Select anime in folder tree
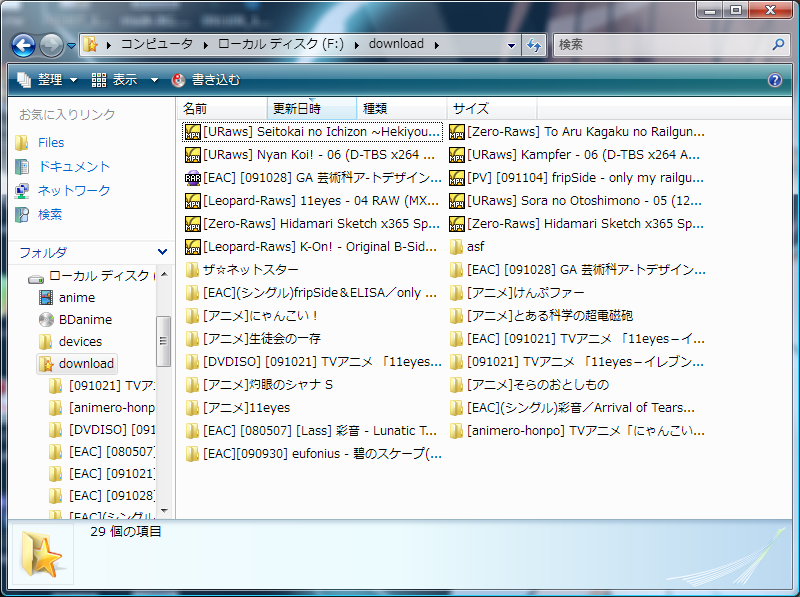The height and width of the screenshot is (597, 800). pos(67,297)
